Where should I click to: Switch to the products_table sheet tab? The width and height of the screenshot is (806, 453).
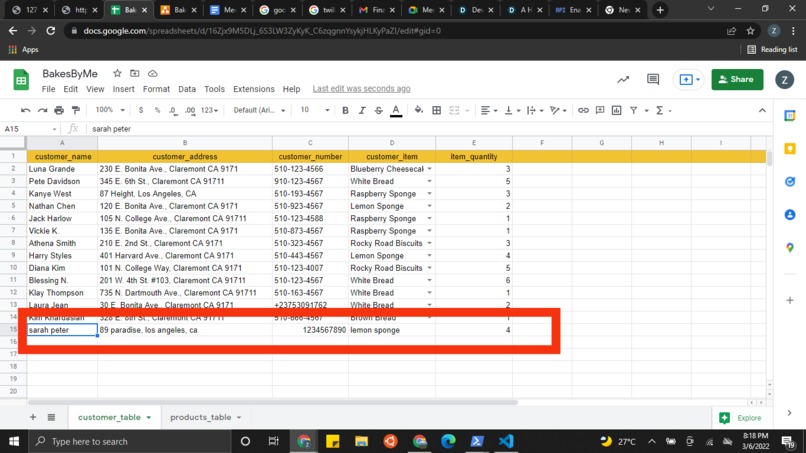tap(200, 417)
